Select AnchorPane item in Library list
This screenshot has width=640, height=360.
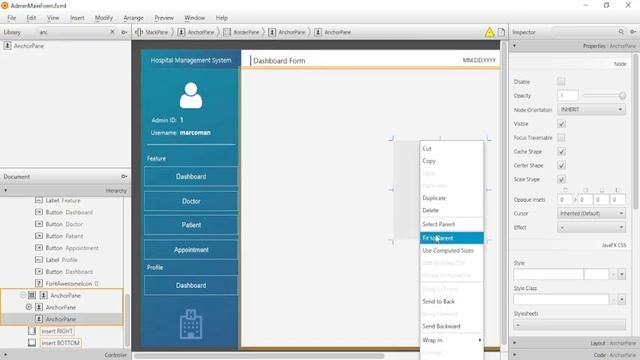pyautogui.click(x=24, y=46)
